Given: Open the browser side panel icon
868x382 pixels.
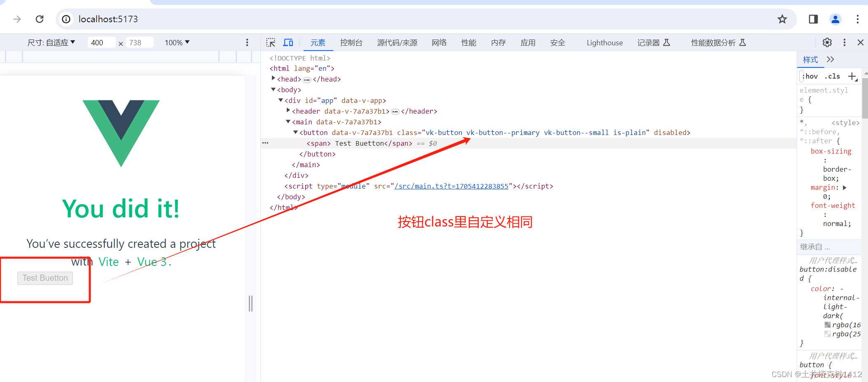Looking at the screenshot, I should 813,19.
